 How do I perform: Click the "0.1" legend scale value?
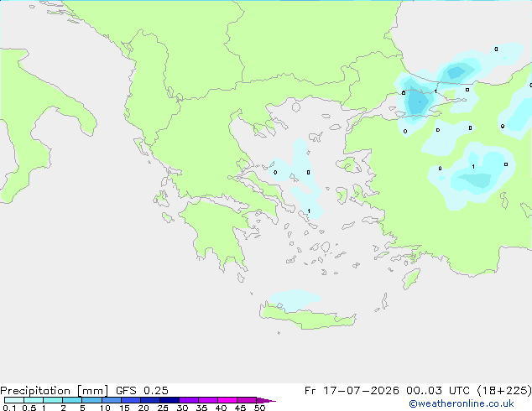[9, 408]
